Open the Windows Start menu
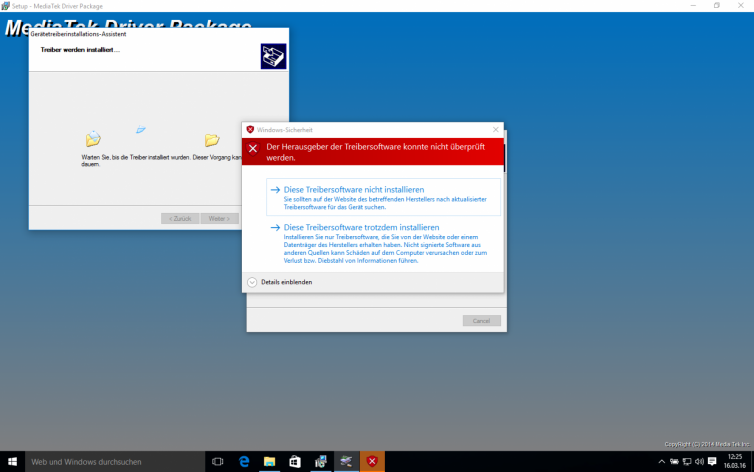The height and width of the screenshot is (472, 754). click(12, 462)
